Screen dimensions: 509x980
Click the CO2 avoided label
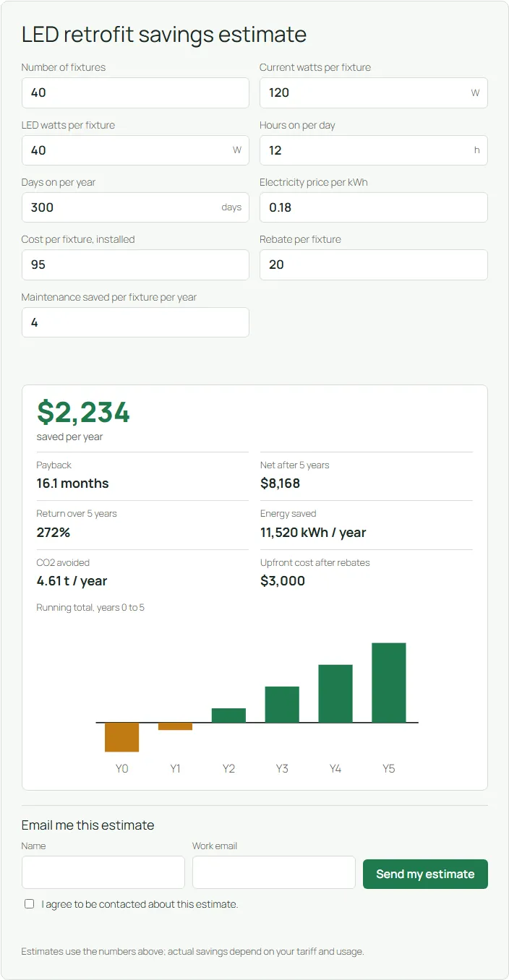point(63,562)
